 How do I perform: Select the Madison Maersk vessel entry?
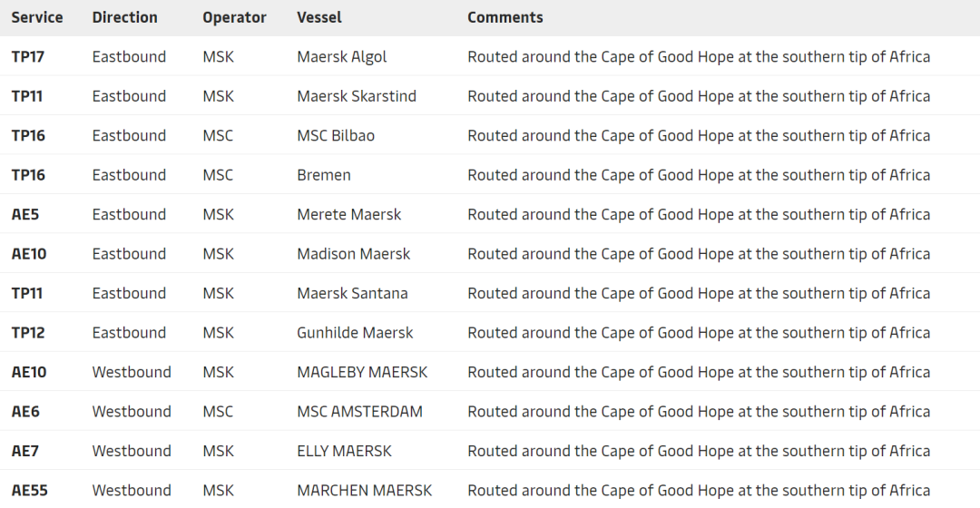tap(353, 254)
